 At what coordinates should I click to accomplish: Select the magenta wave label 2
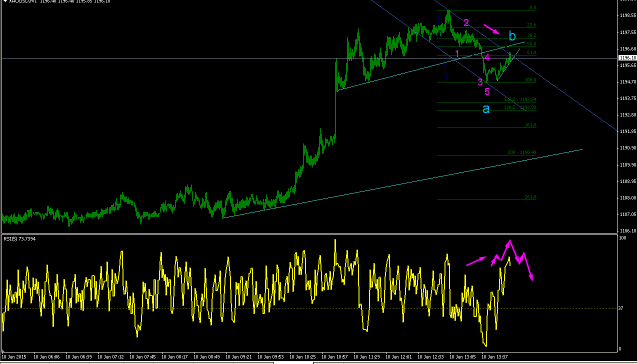(x=466, y=22)
